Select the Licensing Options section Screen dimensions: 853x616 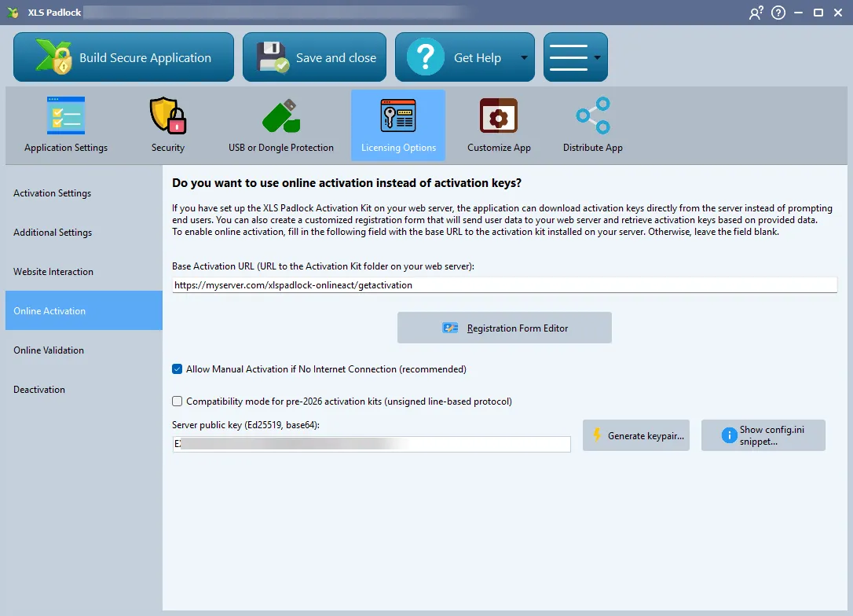[398, 125]
